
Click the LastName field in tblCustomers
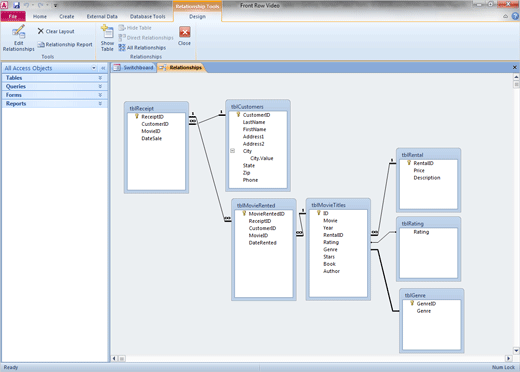coord(254,122)
